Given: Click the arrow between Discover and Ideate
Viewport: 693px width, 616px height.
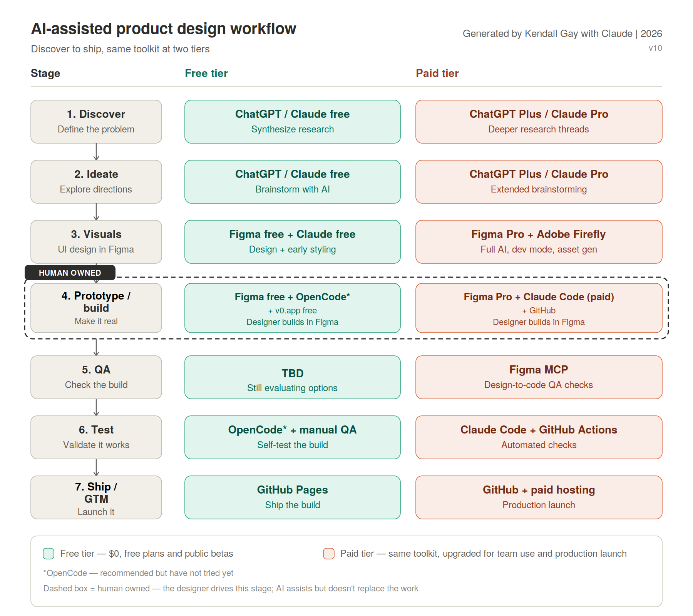Looking at the screenshot, I should tap(96, 152).
